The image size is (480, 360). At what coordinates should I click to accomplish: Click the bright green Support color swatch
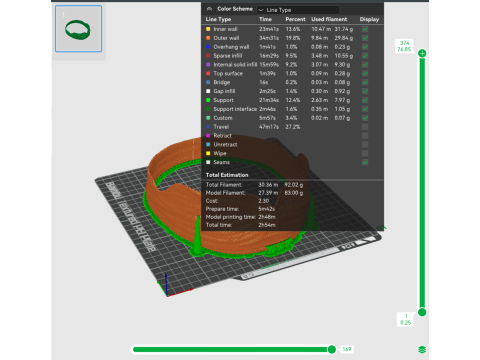(x=208, y=100)
